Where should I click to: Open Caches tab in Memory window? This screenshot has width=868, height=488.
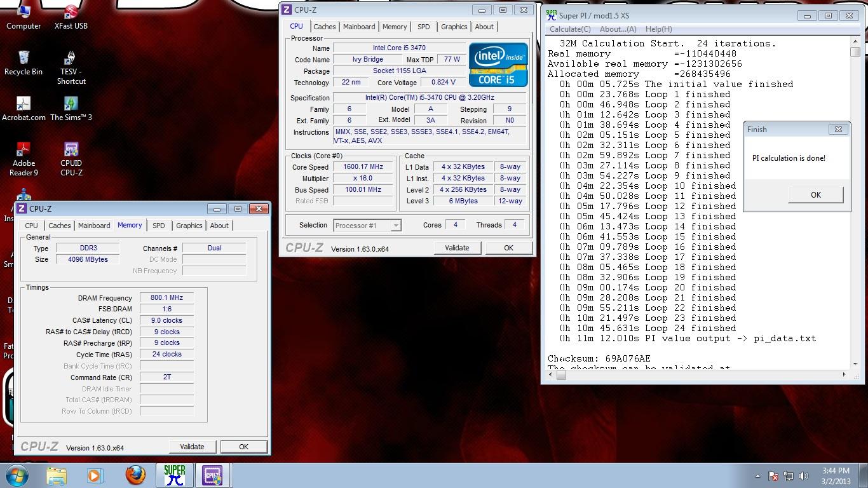[x=60, y=226]
